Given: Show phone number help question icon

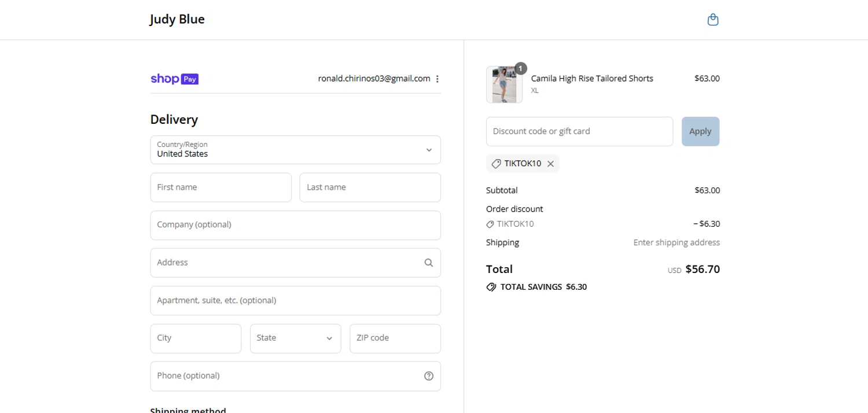Looking at the screenshot, I should tap(429, 376).
